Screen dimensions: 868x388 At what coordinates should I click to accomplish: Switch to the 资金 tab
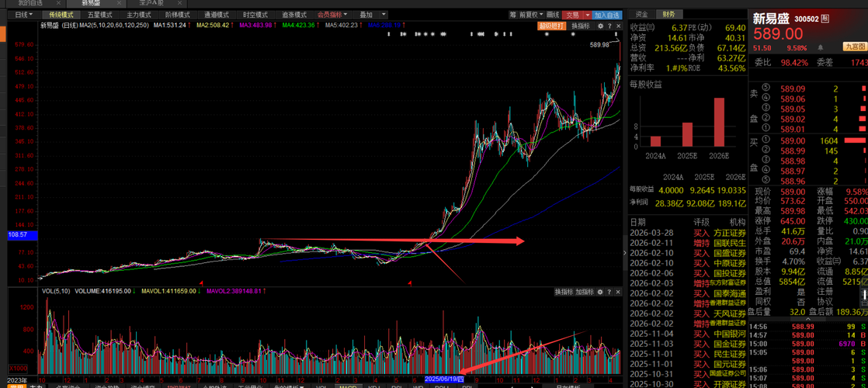641,15
